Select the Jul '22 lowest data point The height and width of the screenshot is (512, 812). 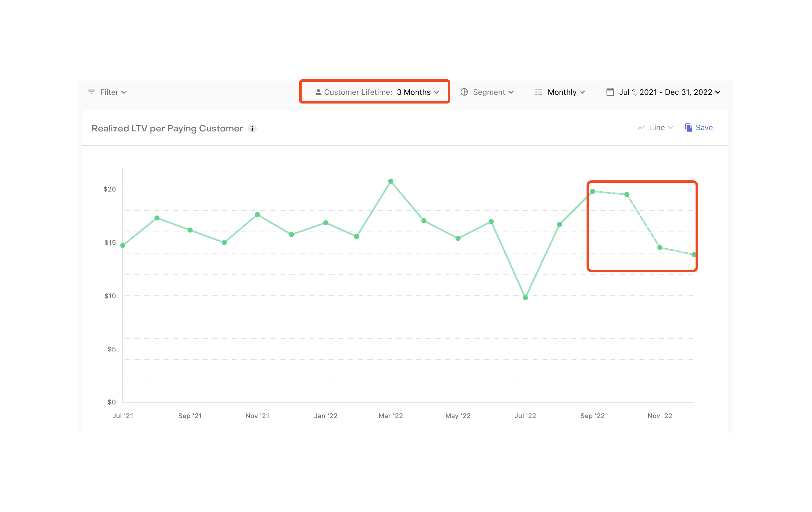[x=525, y=298]
